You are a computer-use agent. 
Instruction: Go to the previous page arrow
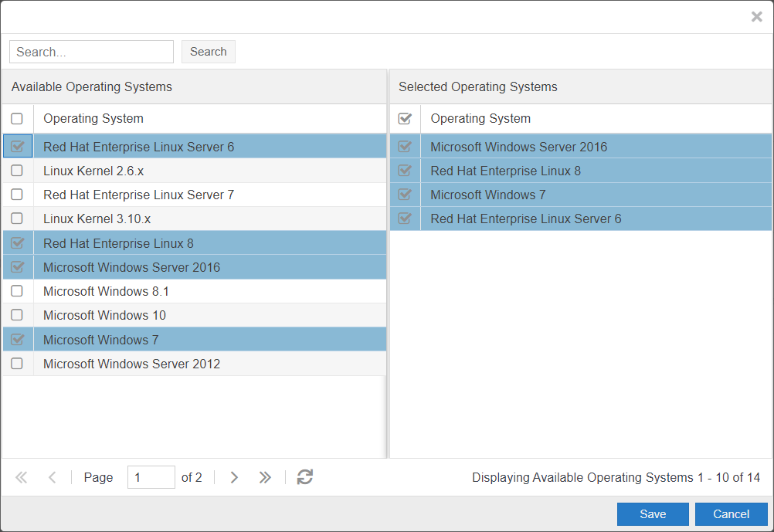53,477
